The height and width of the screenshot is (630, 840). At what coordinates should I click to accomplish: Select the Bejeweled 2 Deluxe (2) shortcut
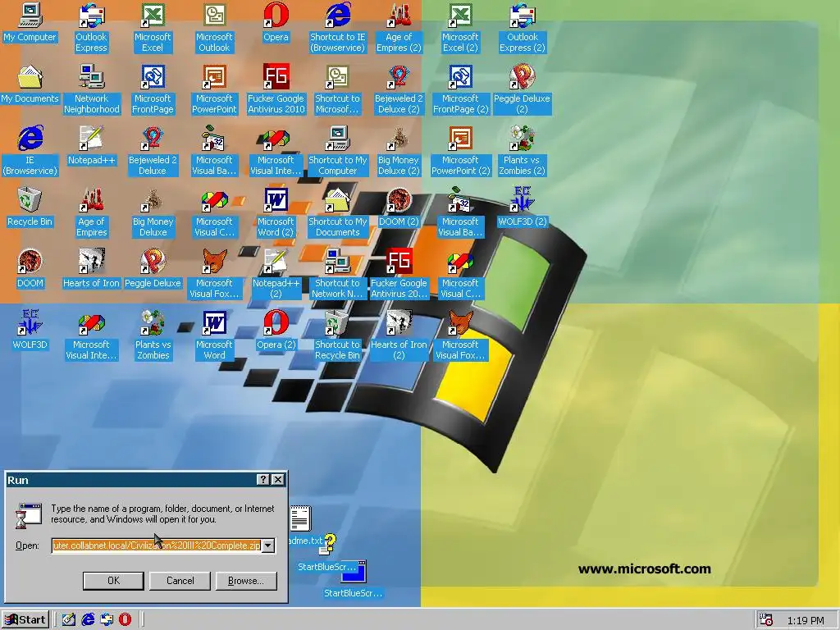point(399,89)
